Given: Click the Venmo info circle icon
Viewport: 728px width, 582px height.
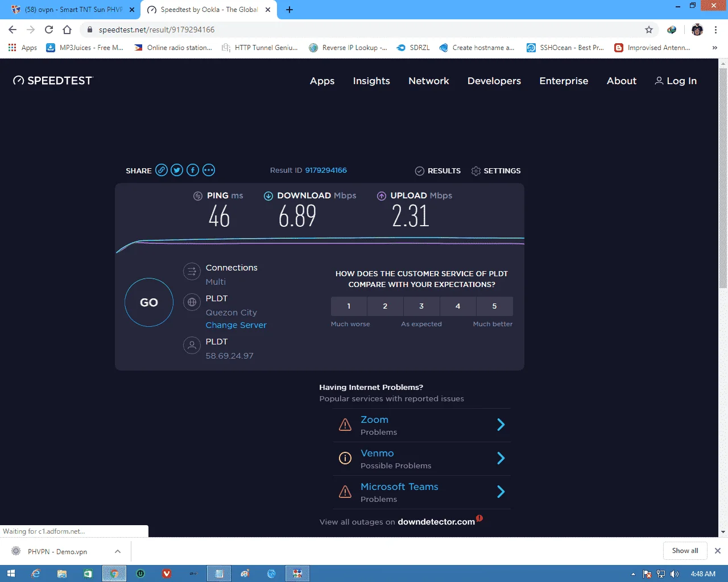Looking at the screenshot, I should pos(345,458).
